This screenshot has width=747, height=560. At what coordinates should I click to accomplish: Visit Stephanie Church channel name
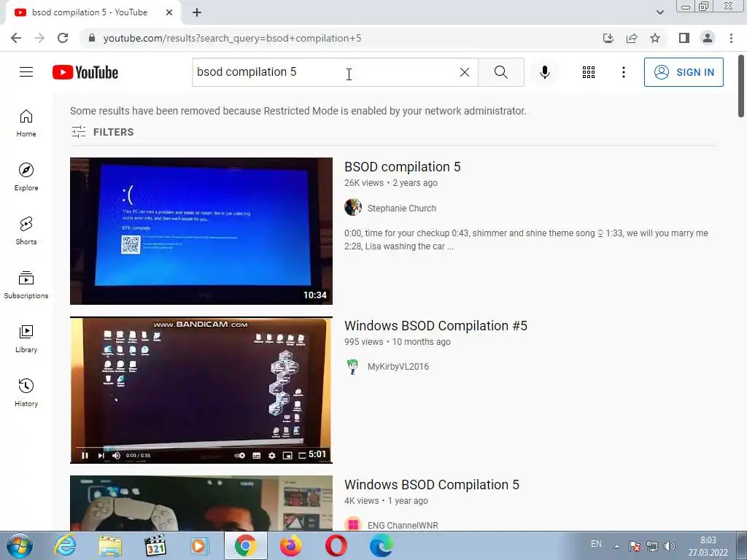402,208
